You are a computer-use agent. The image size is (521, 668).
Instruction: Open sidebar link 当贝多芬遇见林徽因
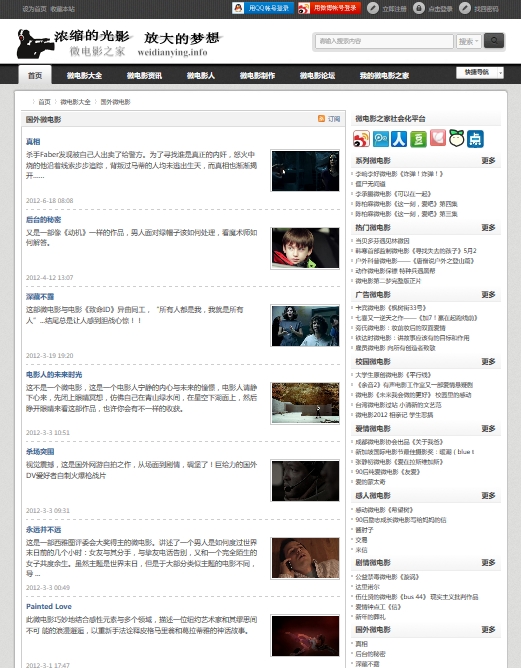click(x=382, y=241)
